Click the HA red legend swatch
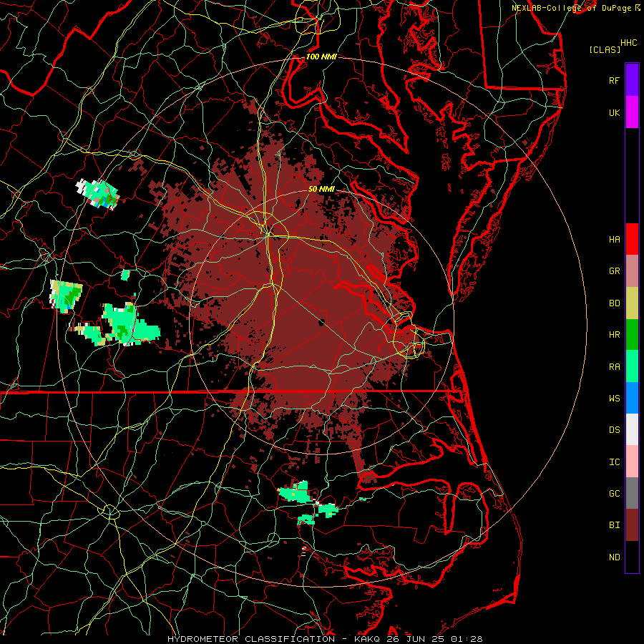This screenshot has width=644, height=644. (632, 239)
